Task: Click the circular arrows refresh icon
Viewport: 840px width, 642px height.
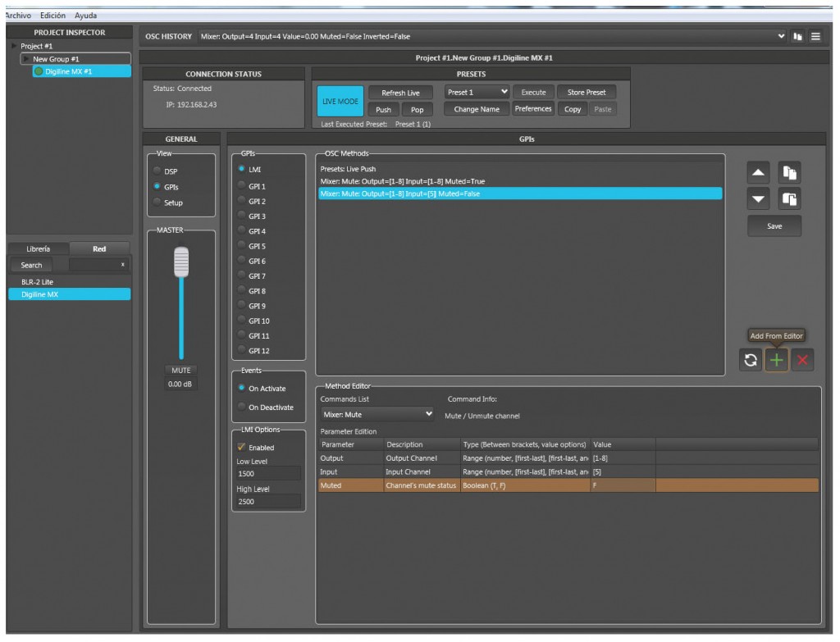Action: [x=751, y=361]
